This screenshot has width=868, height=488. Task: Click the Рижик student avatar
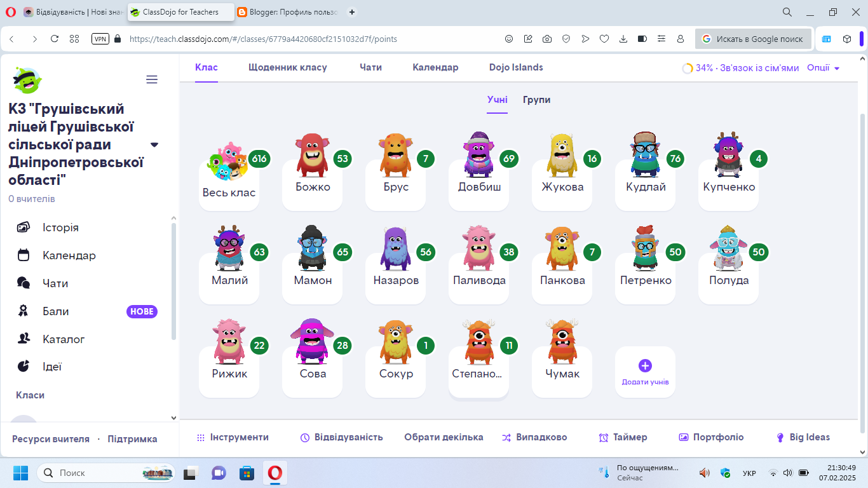click(229, 342)
